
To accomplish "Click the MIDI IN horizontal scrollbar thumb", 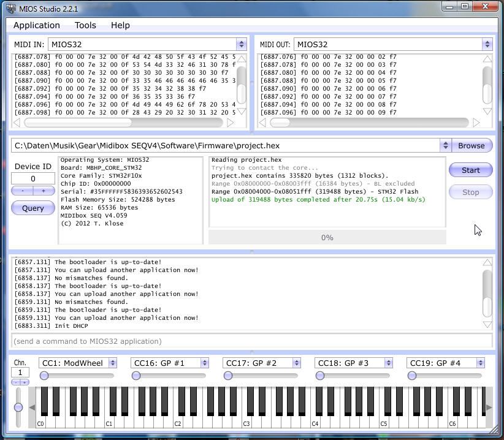I will [78, 123].
